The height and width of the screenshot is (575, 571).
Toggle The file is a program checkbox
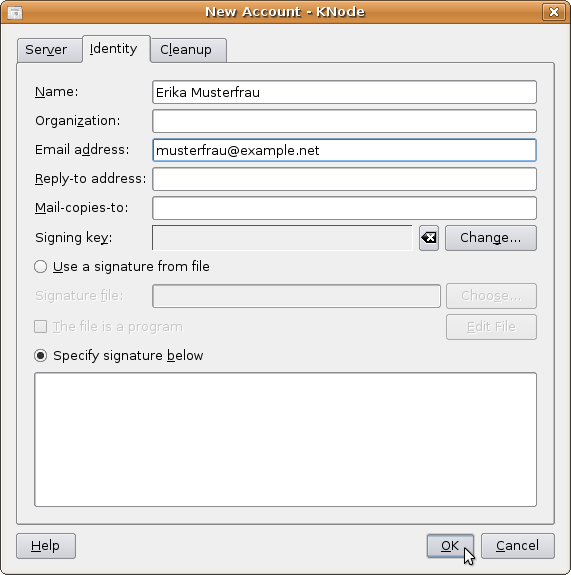(x=40, y=327)
